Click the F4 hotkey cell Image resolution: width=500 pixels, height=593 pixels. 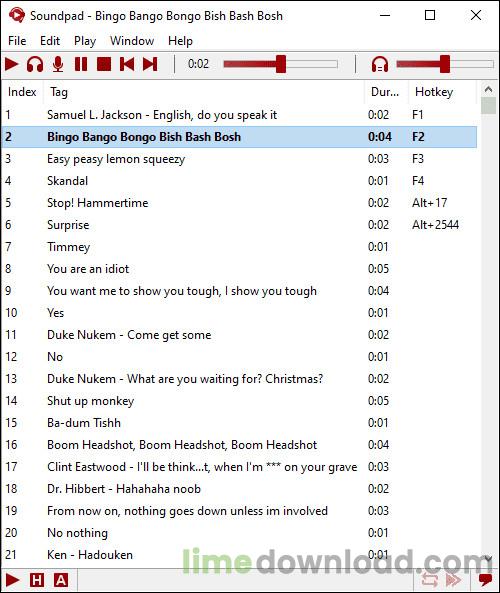click(418, 181)
